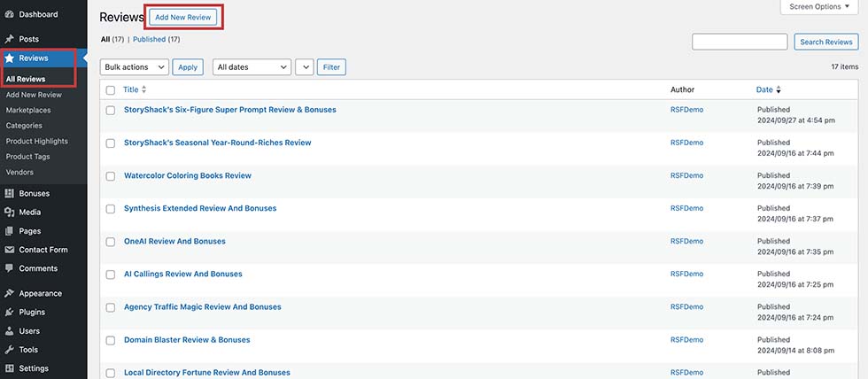Click the Contact Form envelope icon

pyautogui.click(x=9, y=250)
